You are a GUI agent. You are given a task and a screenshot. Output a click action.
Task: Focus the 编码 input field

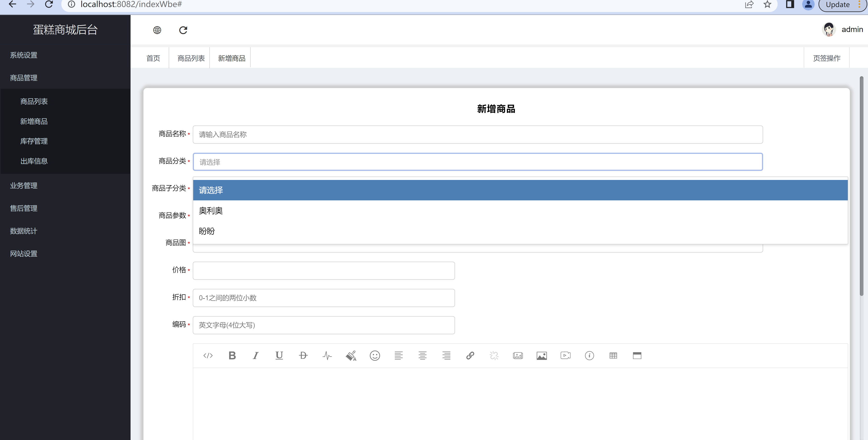tap(324, 325)
